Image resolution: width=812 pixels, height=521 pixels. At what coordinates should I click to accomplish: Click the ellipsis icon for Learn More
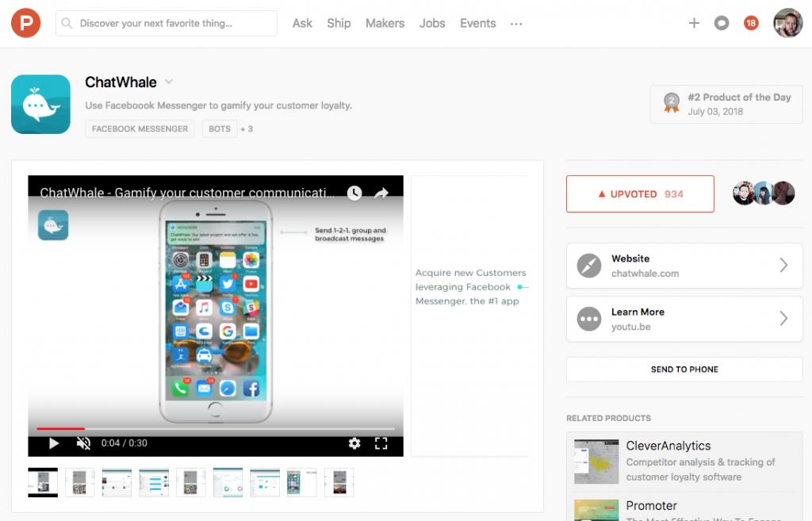(589, 319)
